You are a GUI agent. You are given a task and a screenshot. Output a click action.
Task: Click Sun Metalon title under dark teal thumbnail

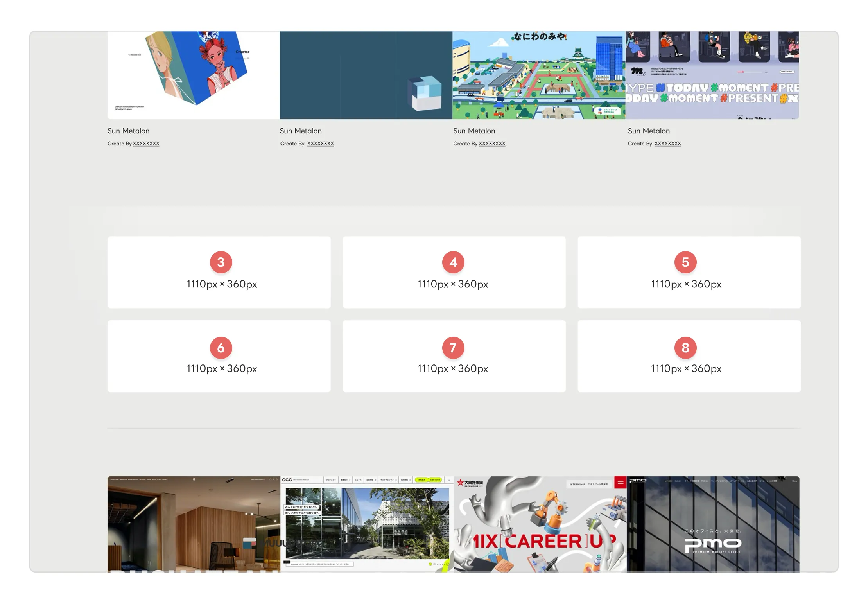[x=301, y=131]
